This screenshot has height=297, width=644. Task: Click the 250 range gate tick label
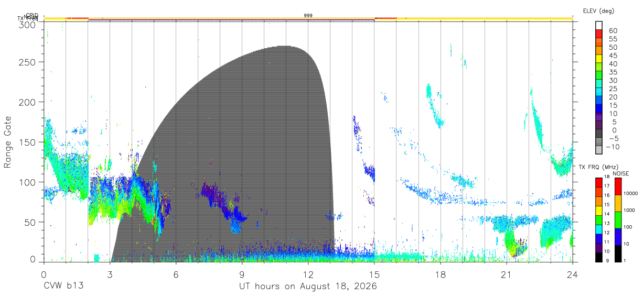(27, 62)
